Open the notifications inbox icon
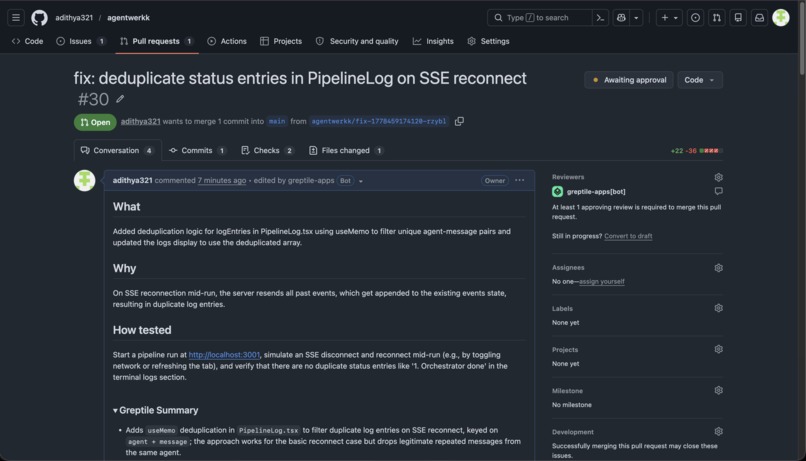 [759, 17]
